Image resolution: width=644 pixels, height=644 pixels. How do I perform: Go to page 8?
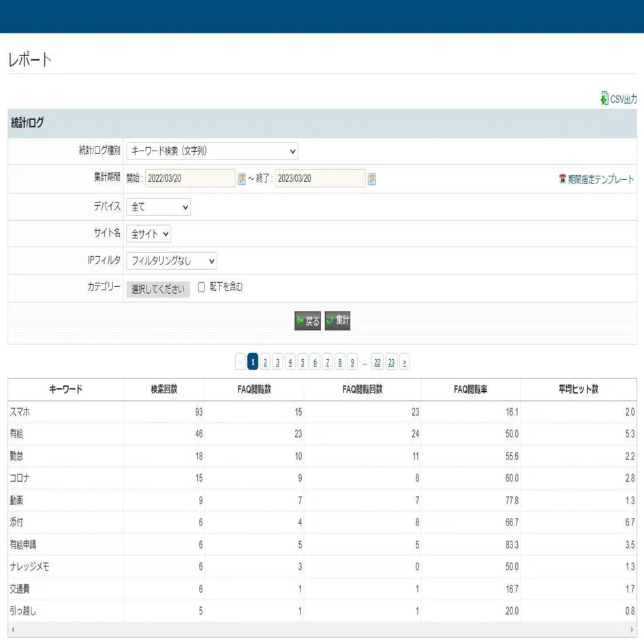tap(339, 362)
